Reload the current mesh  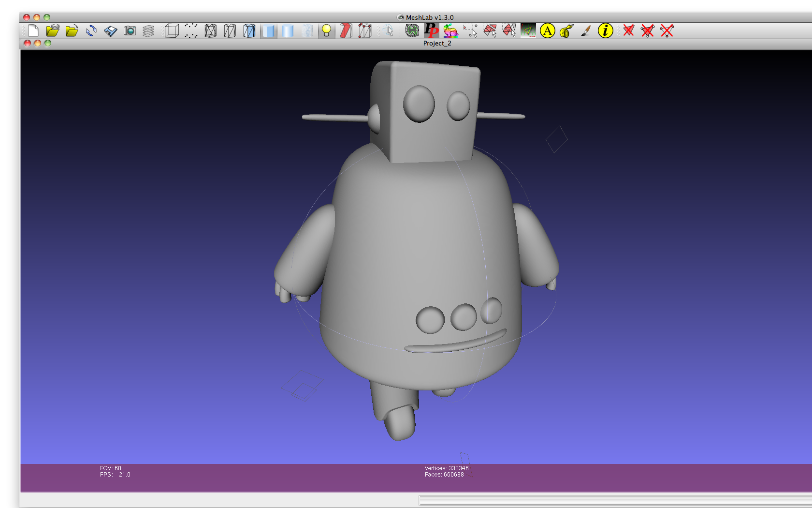pyautogui.click(x=90, y=30)
